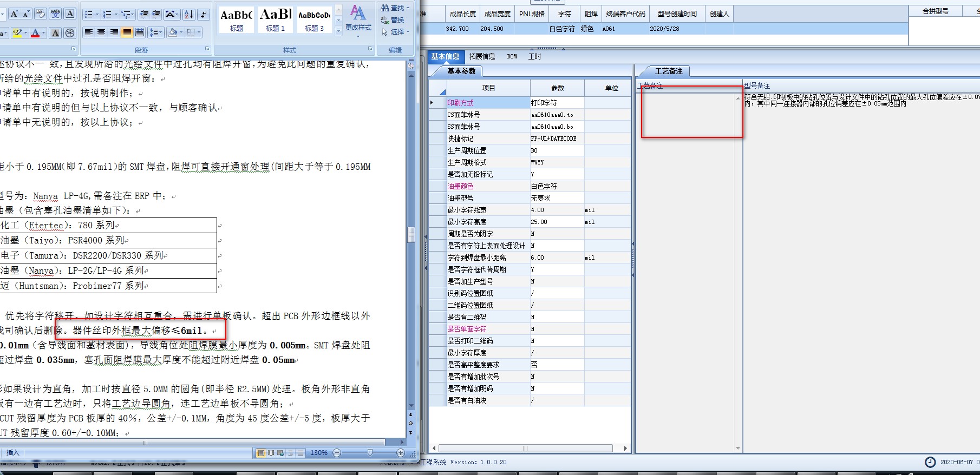Open highlight color dropdown arrow

click(x=25, y=33)
